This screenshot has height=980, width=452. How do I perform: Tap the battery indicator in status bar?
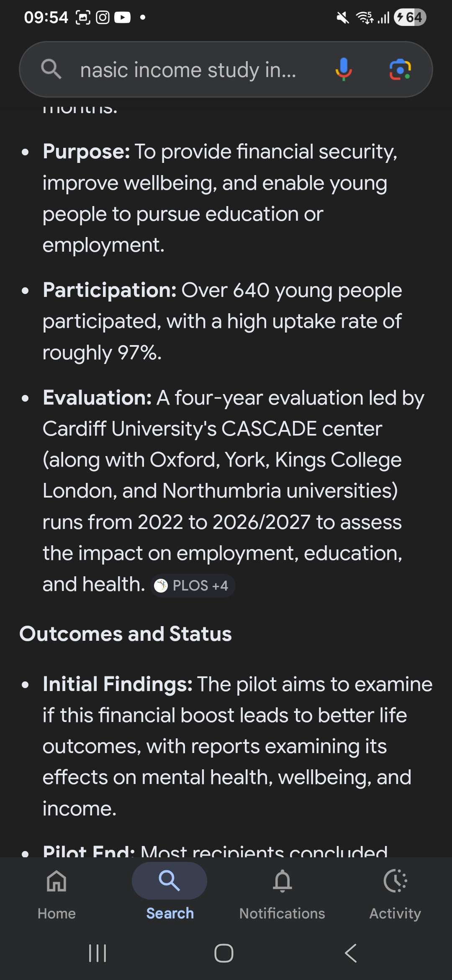tap(410, 17)
